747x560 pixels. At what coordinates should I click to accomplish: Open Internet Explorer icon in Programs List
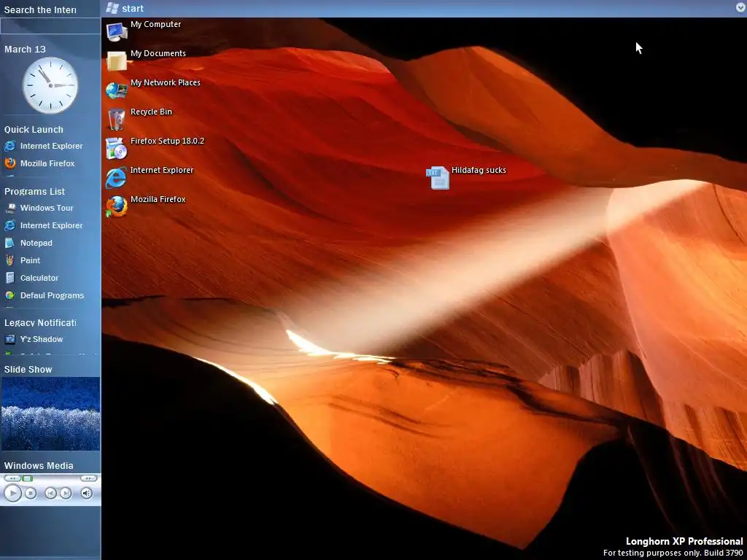pos(9,225)
